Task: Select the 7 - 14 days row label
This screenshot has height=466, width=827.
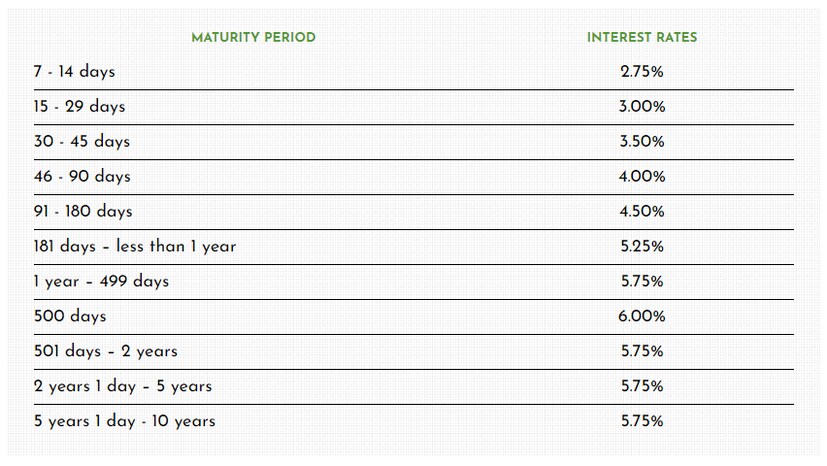Action: point(73,72)
